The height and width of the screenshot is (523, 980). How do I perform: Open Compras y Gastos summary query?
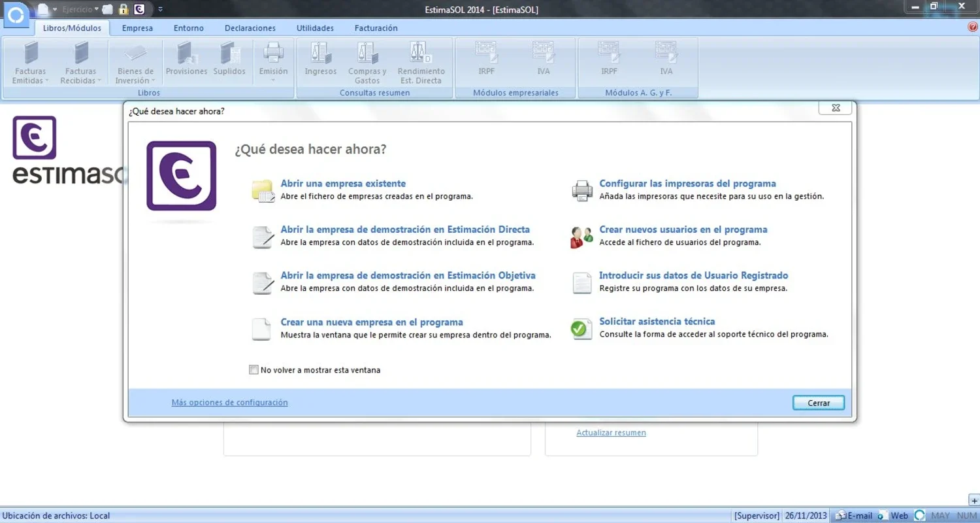tap(367, 63)
